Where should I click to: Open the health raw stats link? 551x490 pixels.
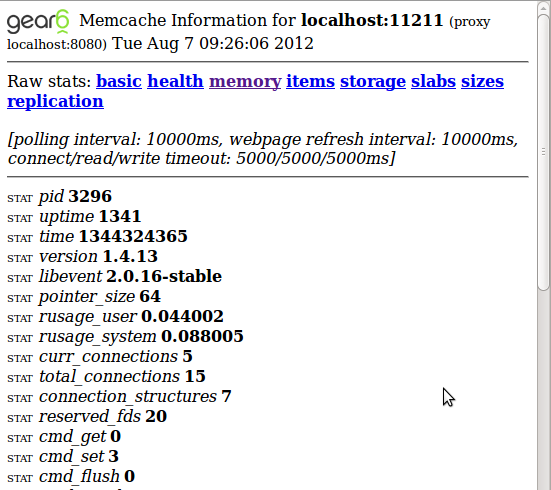(x=175, y=81)
